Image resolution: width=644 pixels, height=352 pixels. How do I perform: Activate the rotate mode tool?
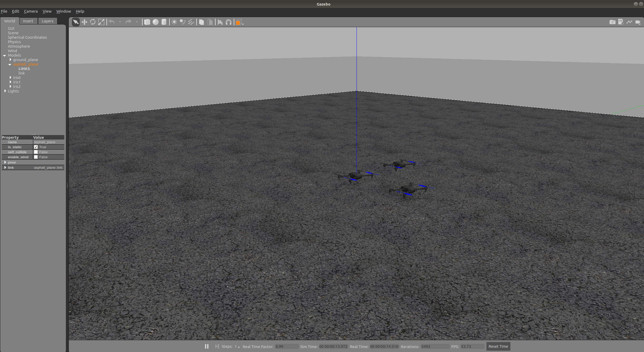coord(93,22)
